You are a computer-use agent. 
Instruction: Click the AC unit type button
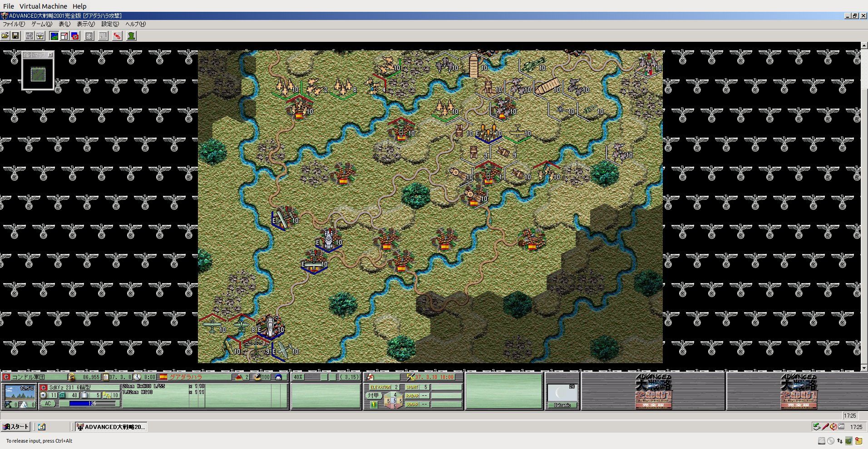point(48,404)
